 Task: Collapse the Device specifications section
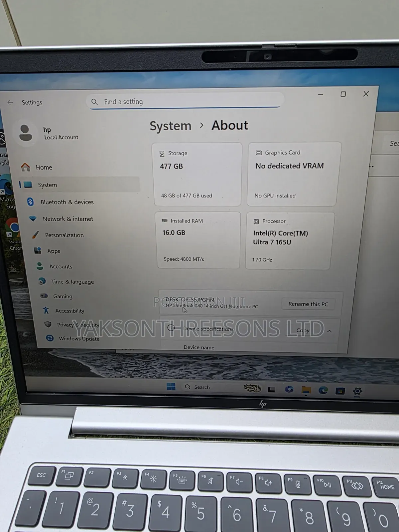[330, 331]
